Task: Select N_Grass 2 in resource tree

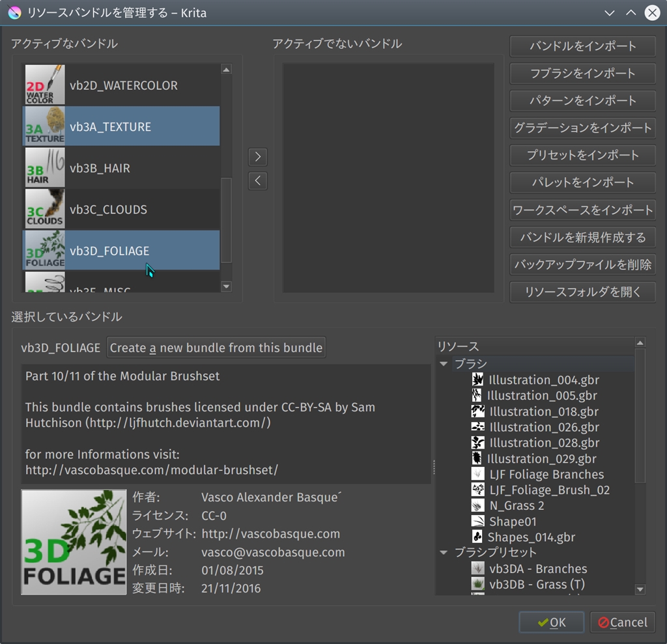Action: pos(517,505)
